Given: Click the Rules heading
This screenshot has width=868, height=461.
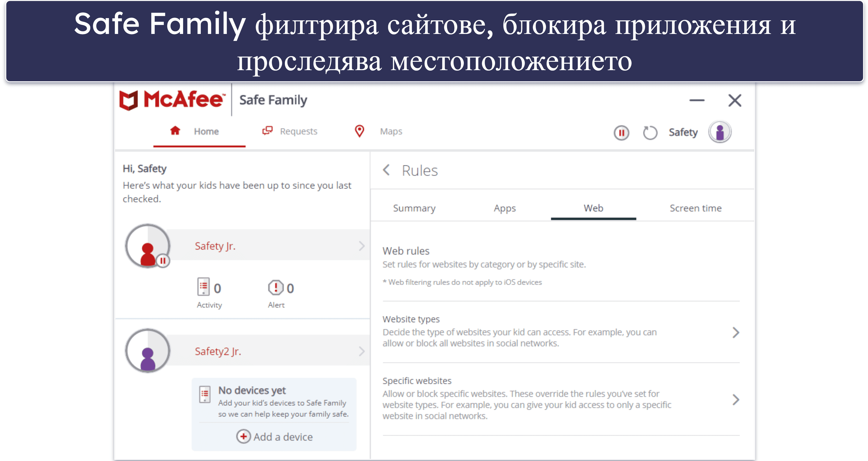Looking at the screenshot, I should point(420,170).
